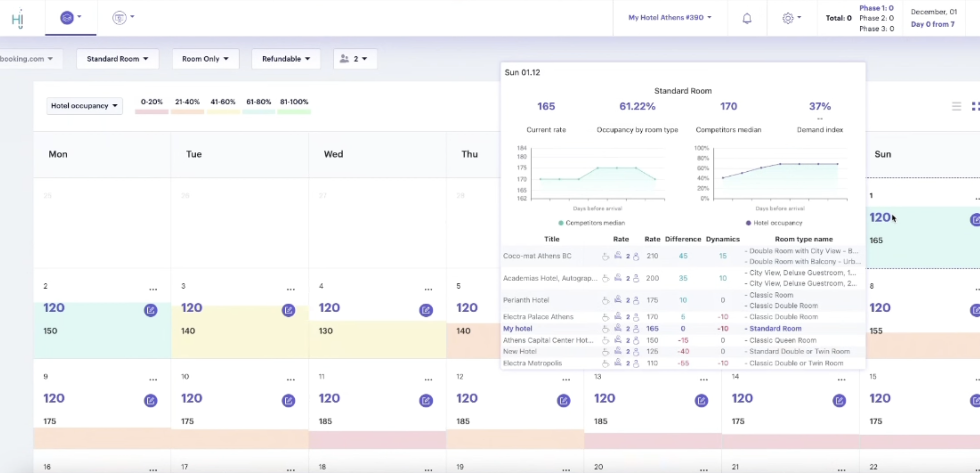Open the My Hotel Athens #390 menu
The width and height of the screenshot is (980, 473).
tap(669, 18)
